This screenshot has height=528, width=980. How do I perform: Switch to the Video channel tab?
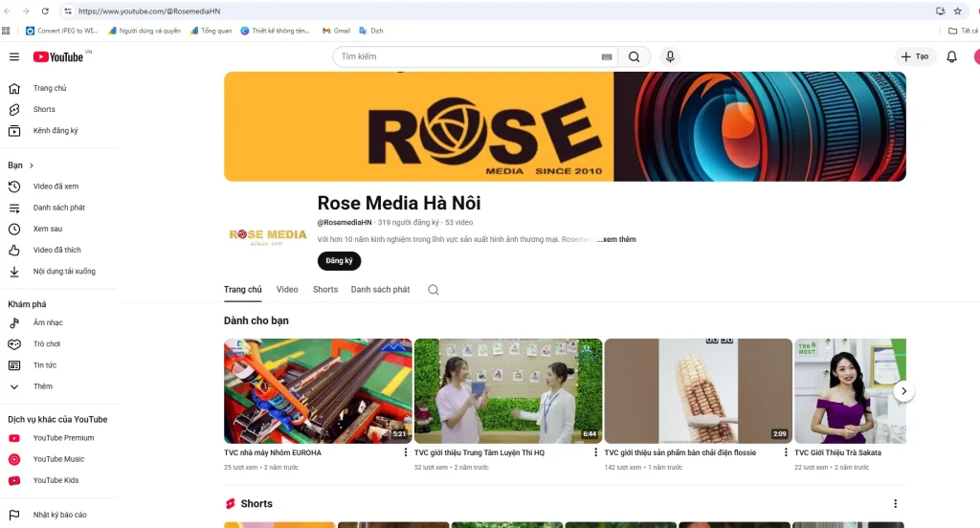287,290
